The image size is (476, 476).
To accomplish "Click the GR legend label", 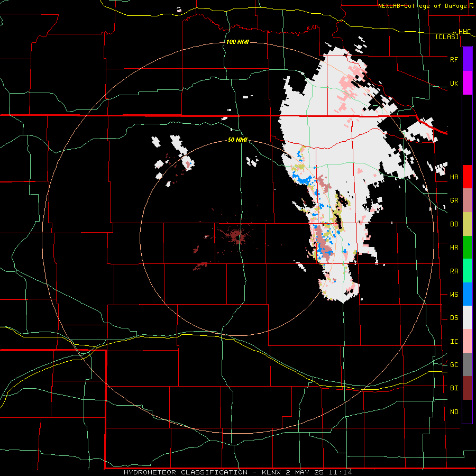I will [x=454, y=200].
